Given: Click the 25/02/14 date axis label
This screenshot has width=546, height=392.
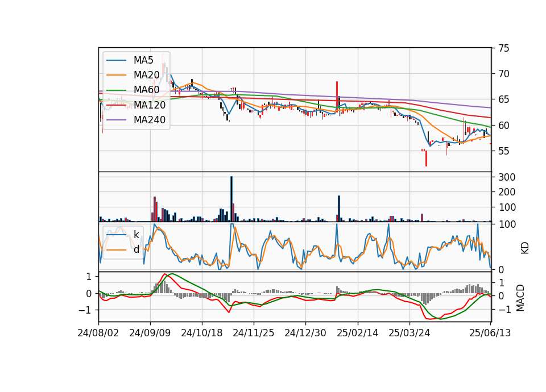Looking at the screenshot, I should (358, 333).
